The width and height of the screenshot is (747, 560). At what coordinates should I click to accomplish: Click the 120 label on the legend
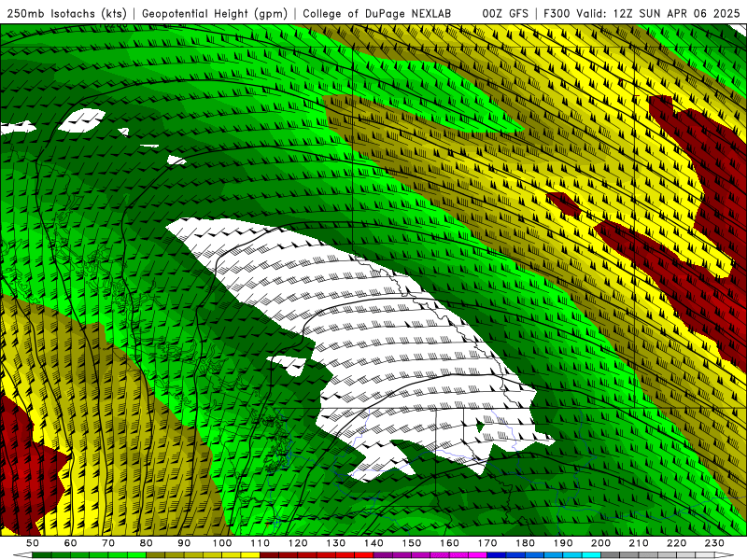298,543
